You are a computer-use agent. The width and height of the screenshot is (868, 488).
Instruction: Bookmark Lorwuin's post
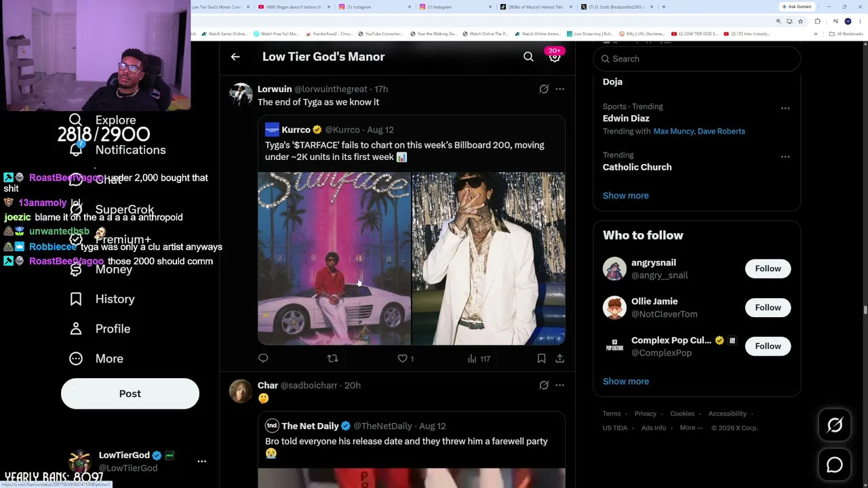(x=541, y=359)
